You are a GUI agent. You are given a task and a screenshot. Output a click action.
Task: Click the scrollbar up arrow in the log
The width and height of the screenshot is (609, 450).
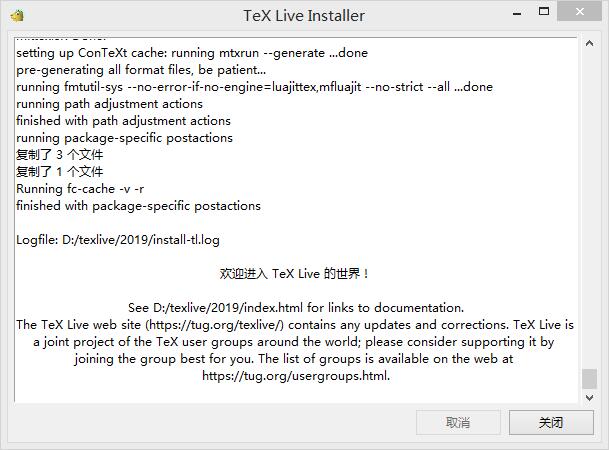pos(589,43)
